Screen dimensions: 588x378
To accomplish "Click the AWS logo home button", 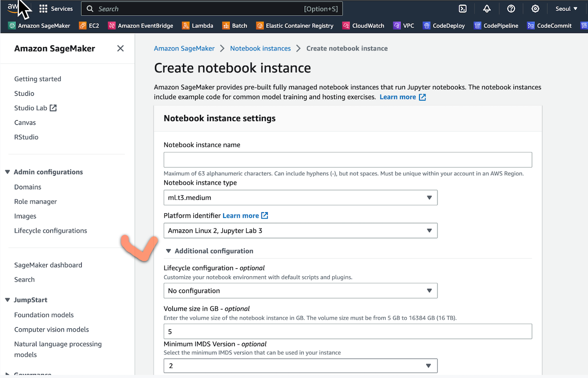I will click(x=13, y=7).
